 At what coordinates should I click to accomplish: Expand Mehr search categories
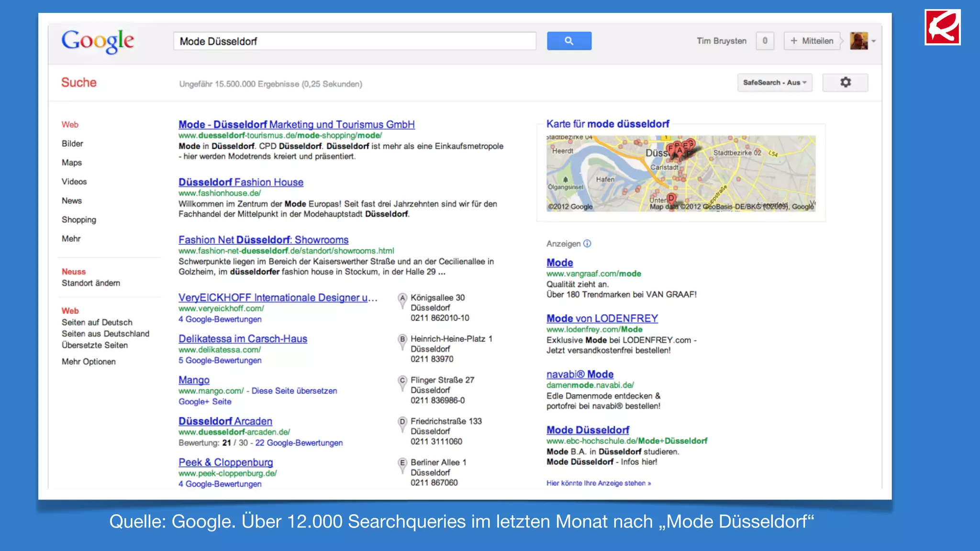[x=71, y=239]
